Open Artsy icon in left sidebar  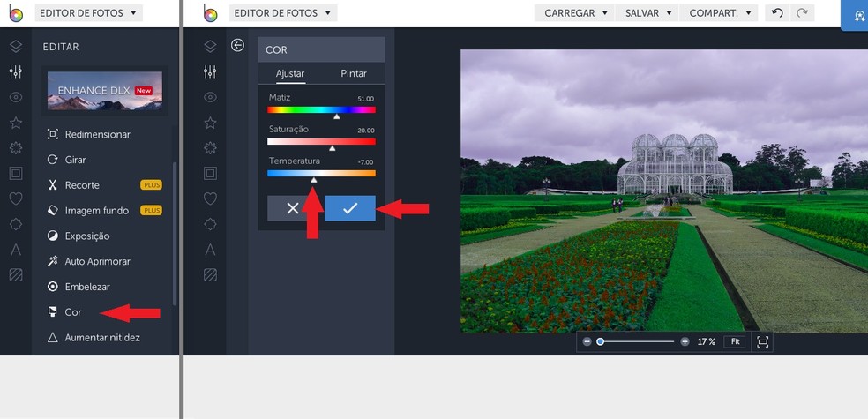click(16, 148)
